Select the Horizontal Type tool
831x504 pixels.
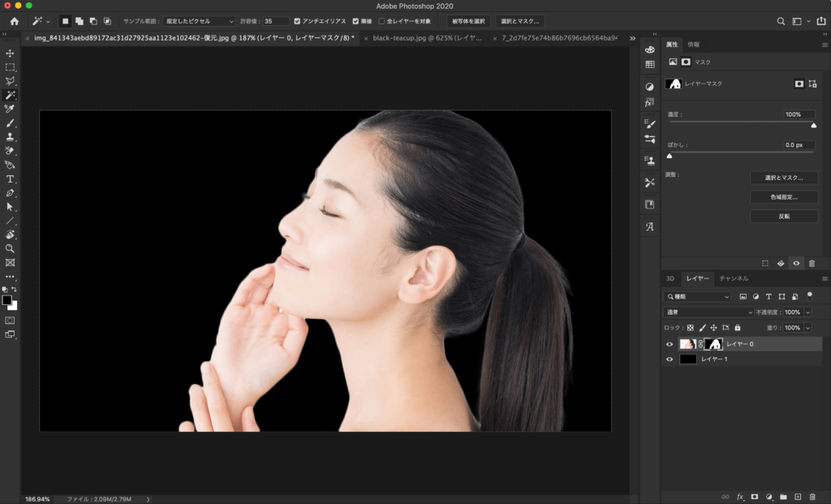[x=10, y=179]
